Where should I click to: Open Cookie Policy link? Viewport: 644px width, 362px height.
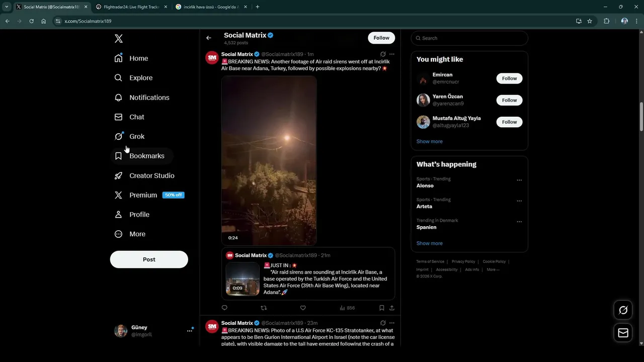(494, 261)
